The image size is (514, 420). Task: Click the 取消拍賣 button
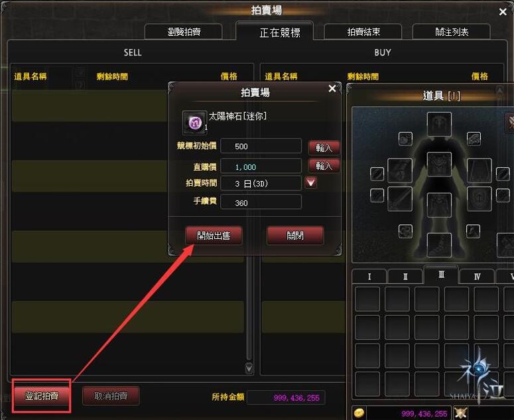point(111,395)
